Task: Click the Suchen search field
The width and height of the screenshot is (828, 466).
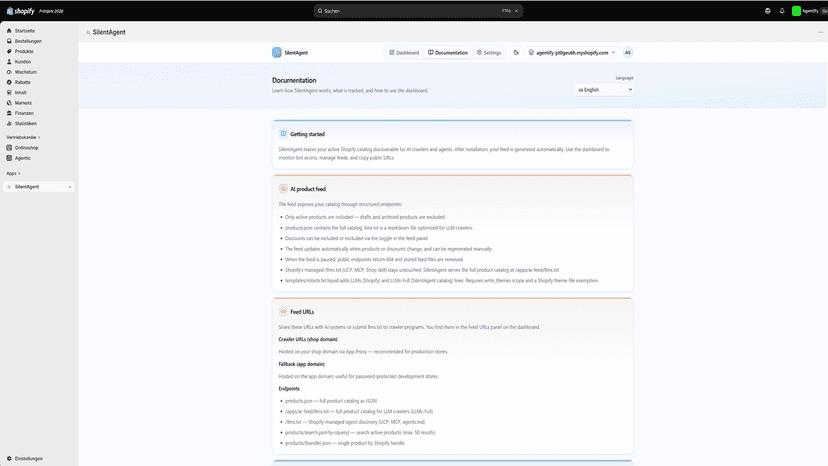Action: pyautogui.click(x=418, y=11)
